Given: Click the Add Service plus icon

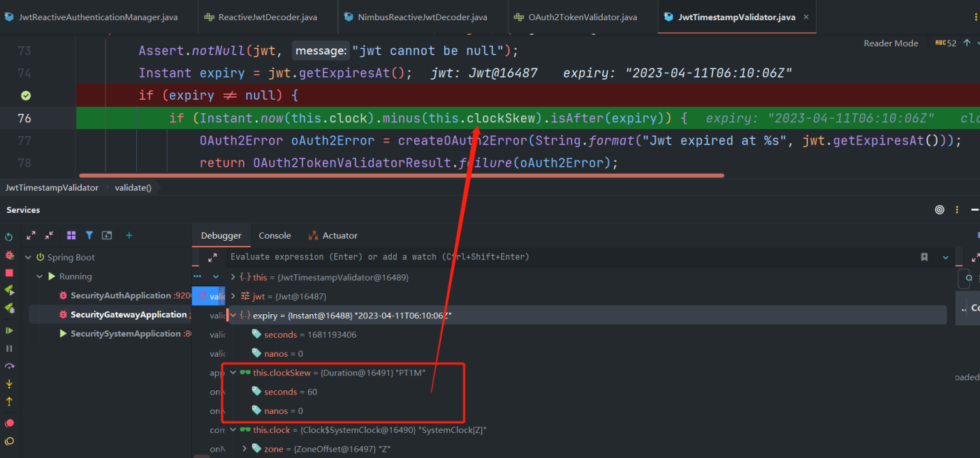Looking at the screenshot, I should (129, 236).
